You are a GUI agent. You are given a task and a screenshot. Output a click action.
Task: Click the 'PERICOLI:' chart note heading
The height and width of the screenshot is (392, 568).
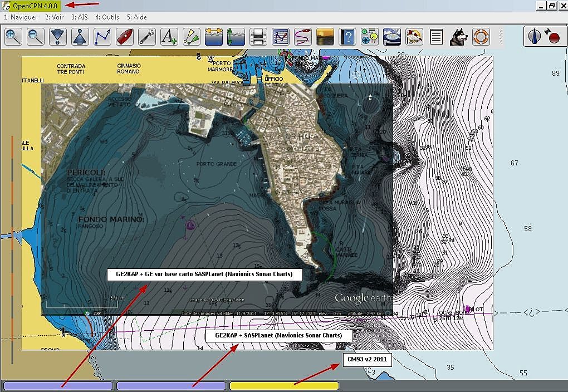pos(86,173)
